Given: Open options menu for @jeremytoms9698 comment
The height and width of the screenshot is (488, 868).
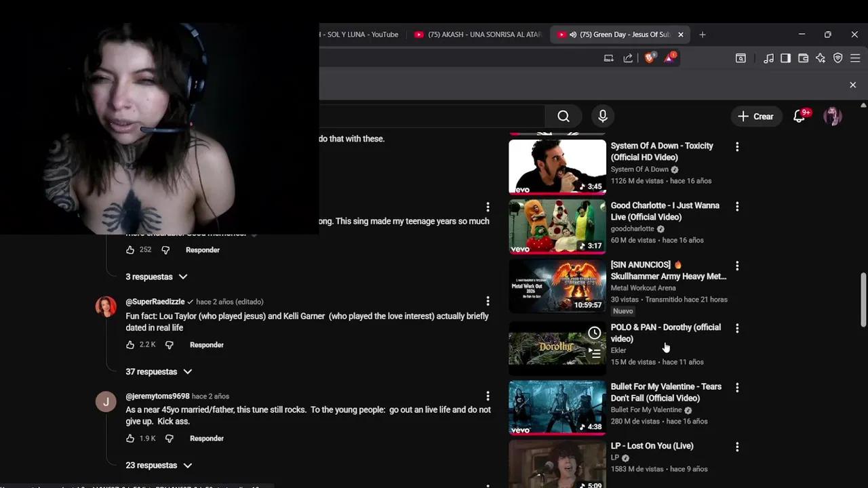Looking at the screenshot, I should click(x=488, y=396).
